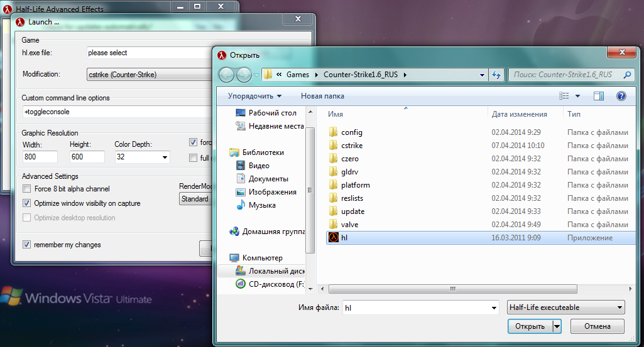644x347 pixels.
Task: Click the Games breadcrumb in address bar
Action: (298, 74)
